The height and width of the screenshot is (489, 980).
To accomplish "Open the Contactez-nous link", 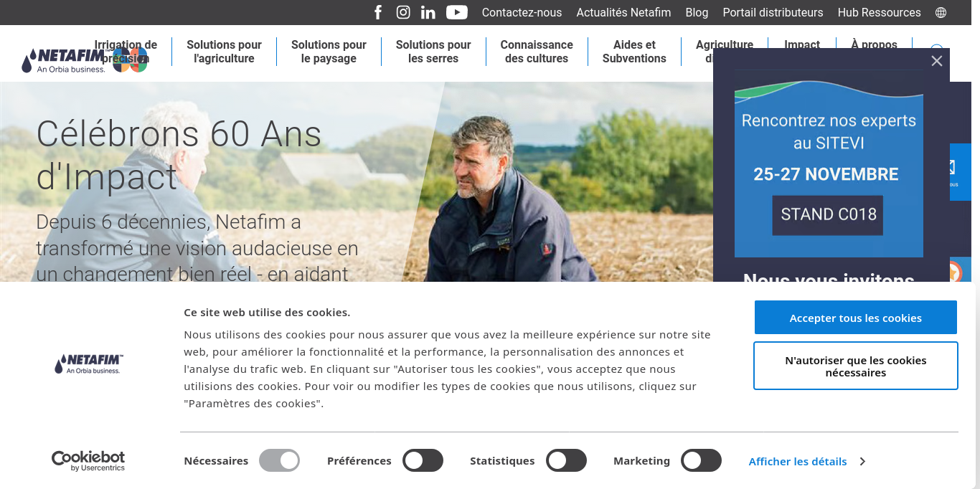I will (522, 12).
